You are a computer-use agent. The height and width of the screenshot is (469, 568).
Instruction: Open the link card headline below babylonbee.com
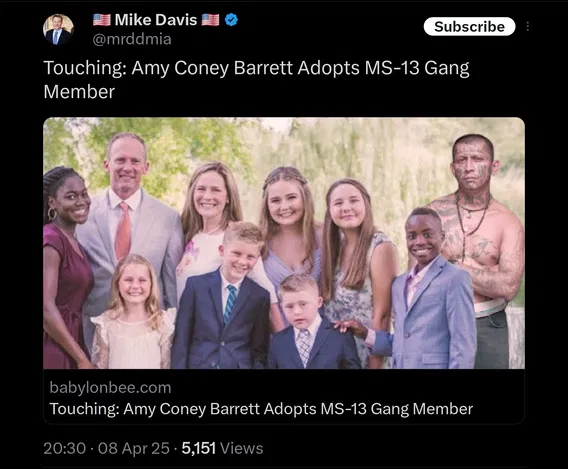click(x=261, y=409)
